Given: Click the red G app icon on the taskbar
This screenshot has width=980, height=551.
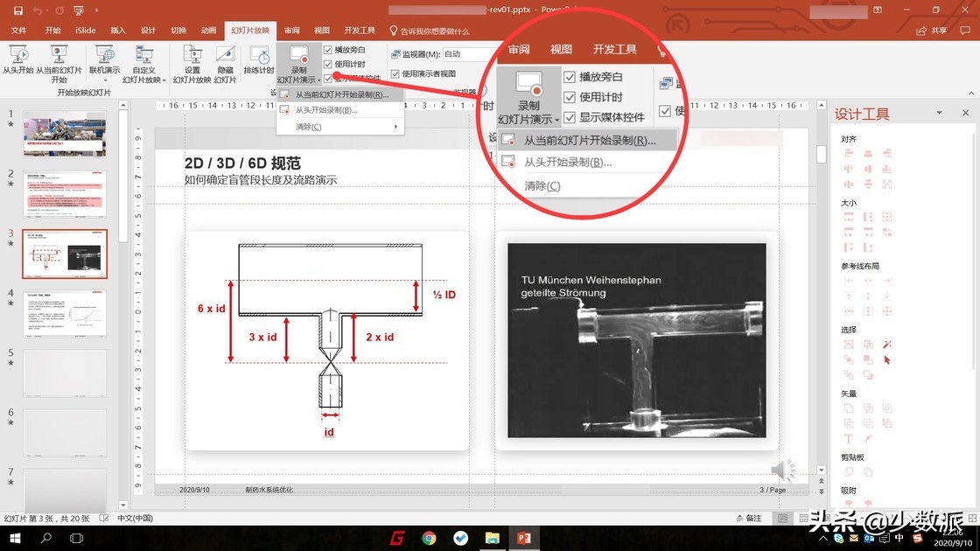Looking at the screenshot, I should pos(397,538).
